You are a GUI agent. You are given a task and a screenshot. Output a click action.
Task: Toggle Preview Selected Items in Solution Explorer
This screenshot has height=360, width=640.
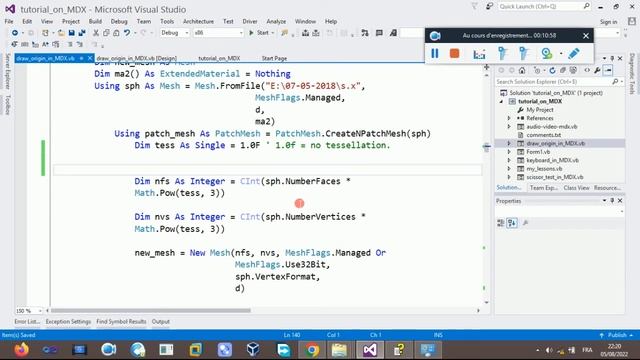[608, 70]
